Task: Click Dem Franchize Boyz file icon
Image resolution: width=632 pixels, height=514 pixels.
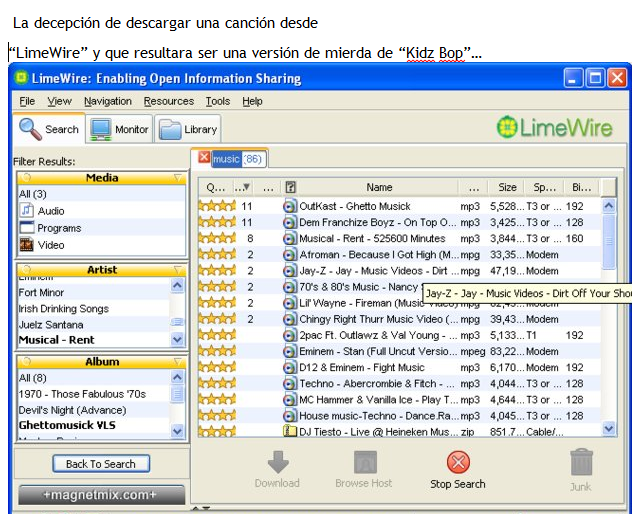Action: (290, 223)
